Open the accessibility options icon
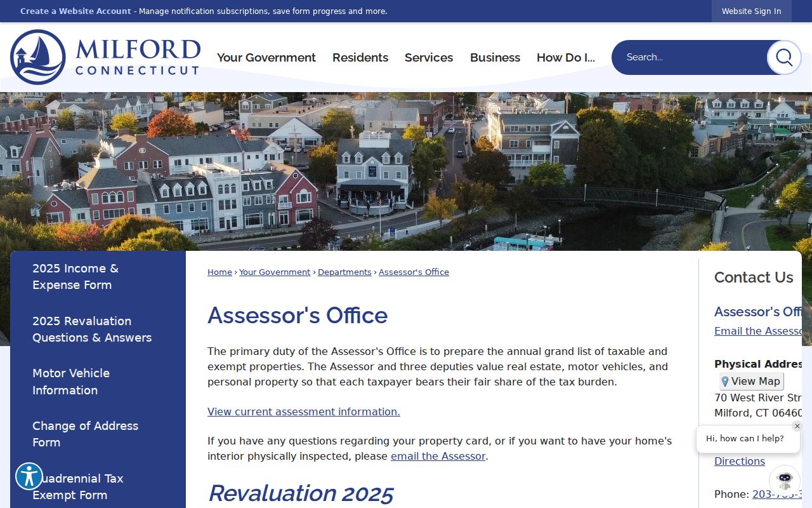This screenshot has width=812, height=508. [29, 476]
